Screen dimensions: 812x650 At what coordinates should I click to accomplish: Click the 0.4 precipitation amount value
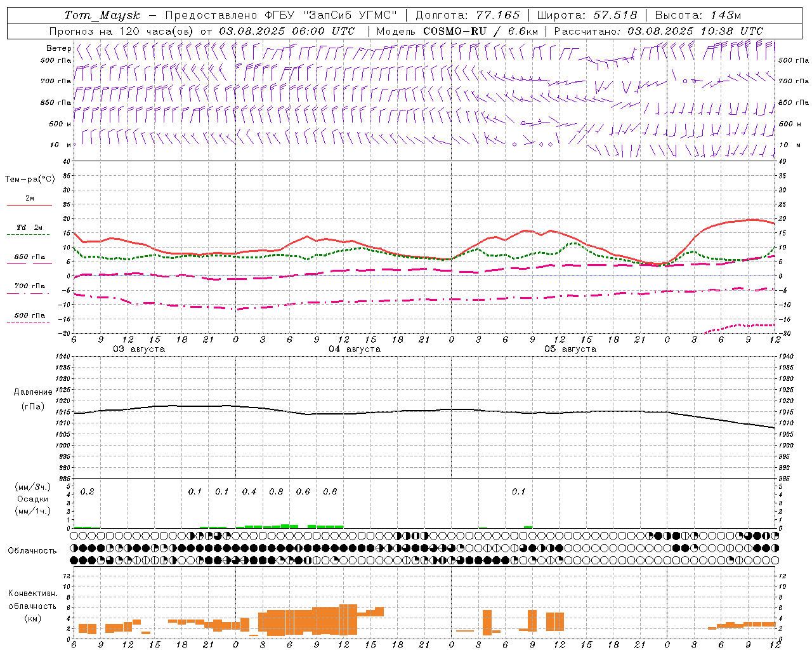(249, 491)
